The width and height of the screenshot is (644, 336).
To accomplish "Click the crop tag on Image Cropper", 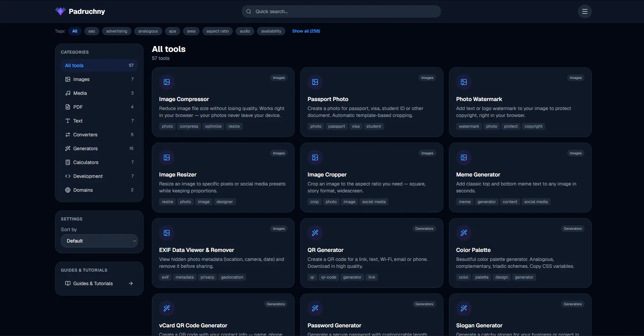I will click(314, 202).
